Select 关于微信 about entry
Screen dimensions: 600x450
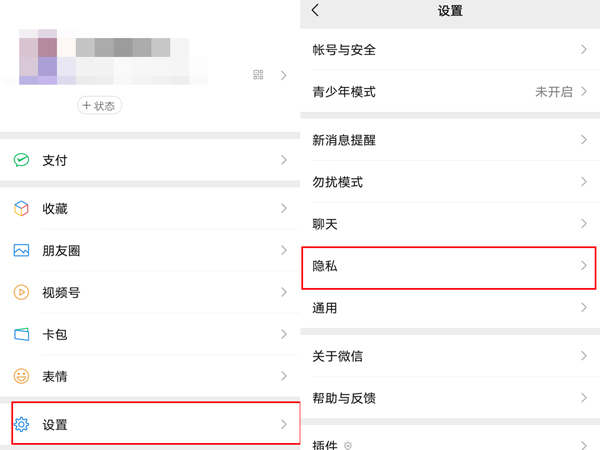point(448,357)
